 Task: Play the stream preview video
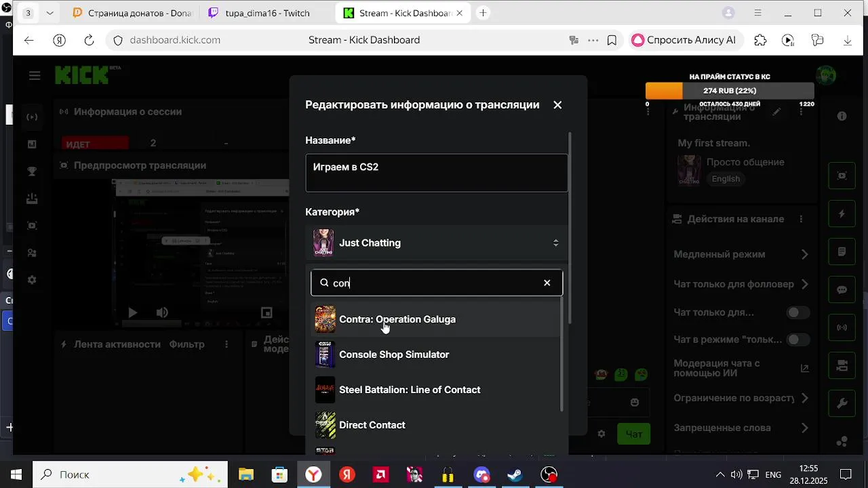click(133, 312)
